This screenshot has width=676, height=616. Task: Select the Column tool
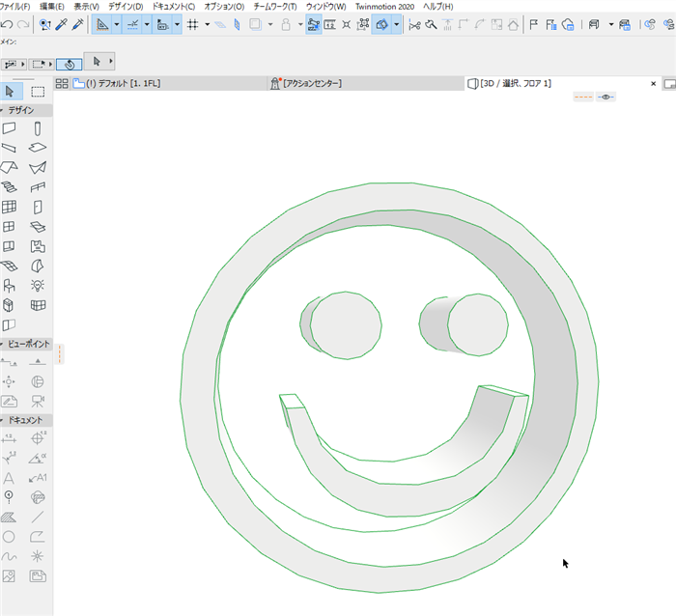pos(38,128)
